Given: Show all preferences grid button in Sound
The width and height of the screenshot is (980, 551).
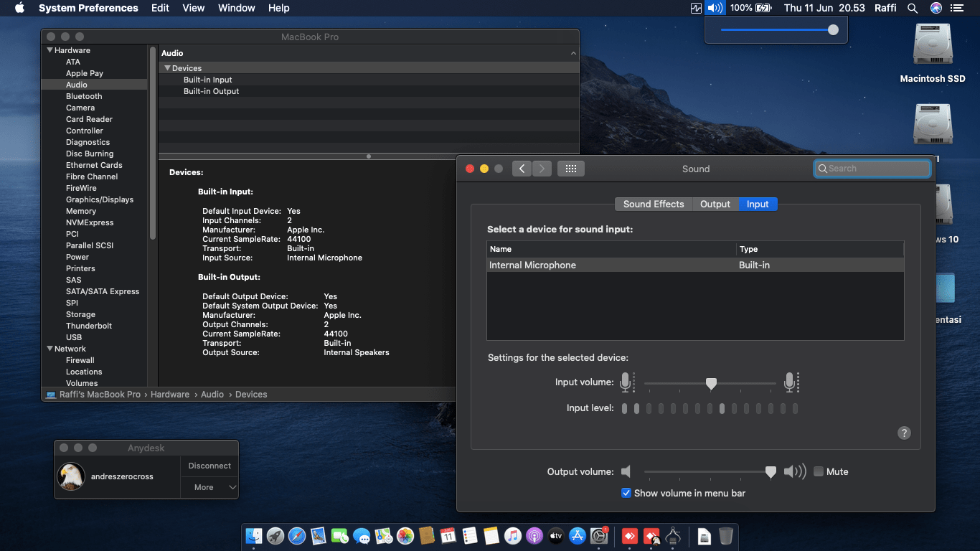Looking at the screenshot, I should point(571,169).
